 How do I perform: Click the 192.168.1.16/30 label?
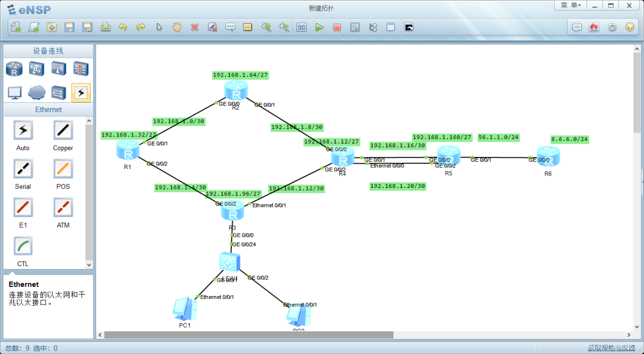click(x=398, y=146)
